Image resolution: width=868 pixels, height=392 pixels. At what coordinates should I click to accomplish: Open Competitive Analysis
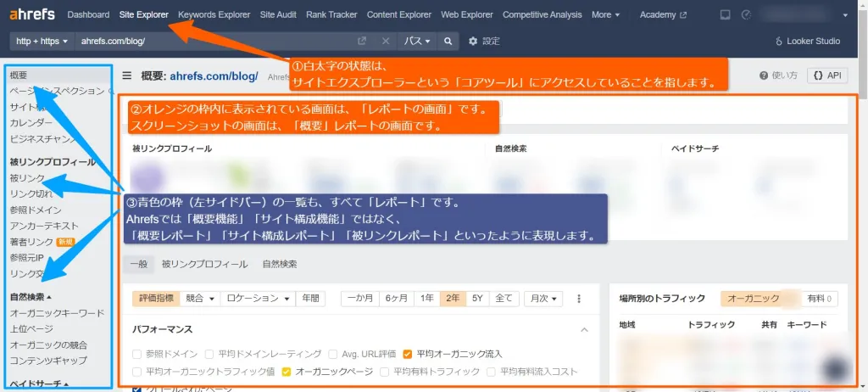pyautogui.click(x=542, y=15)
